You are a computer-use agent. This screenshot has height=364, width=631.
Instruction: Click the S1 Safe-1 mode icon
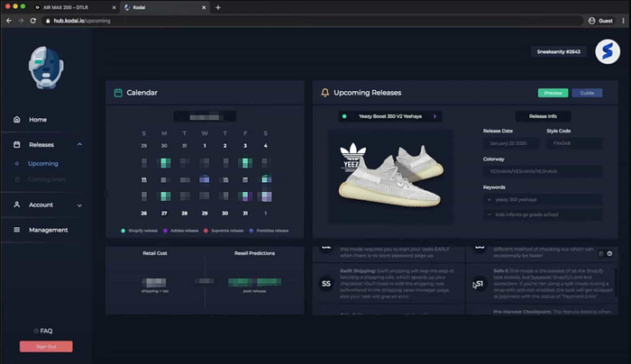click(x=480, y=284)
